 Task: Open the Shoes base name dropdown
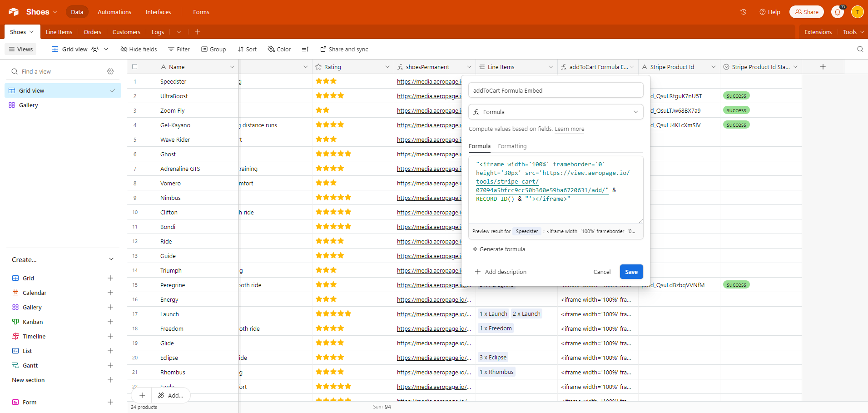[x=41, y=12]
